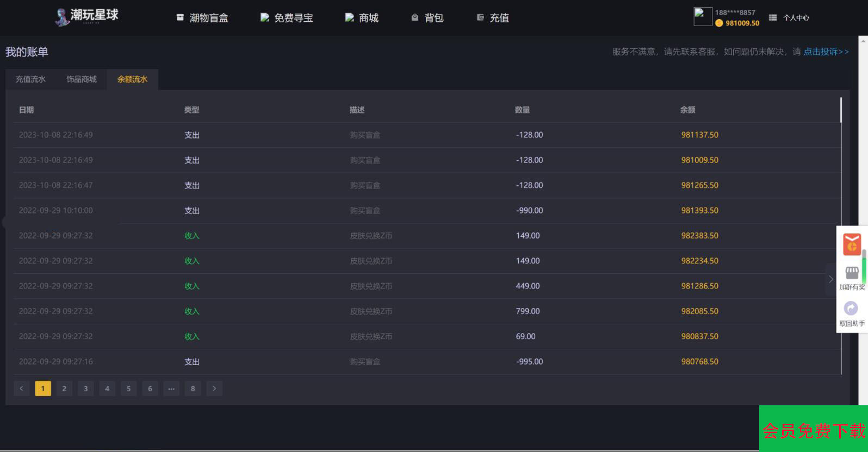Image resolution: width=868 pixels, height=452 pixels.
Task: Click the 类型 column header
Action: [x=191, y=110]
